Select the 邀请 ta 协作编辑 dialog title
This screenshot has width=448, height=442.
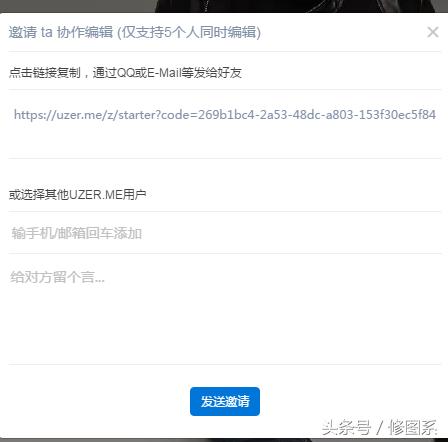[x=61, y=32]
